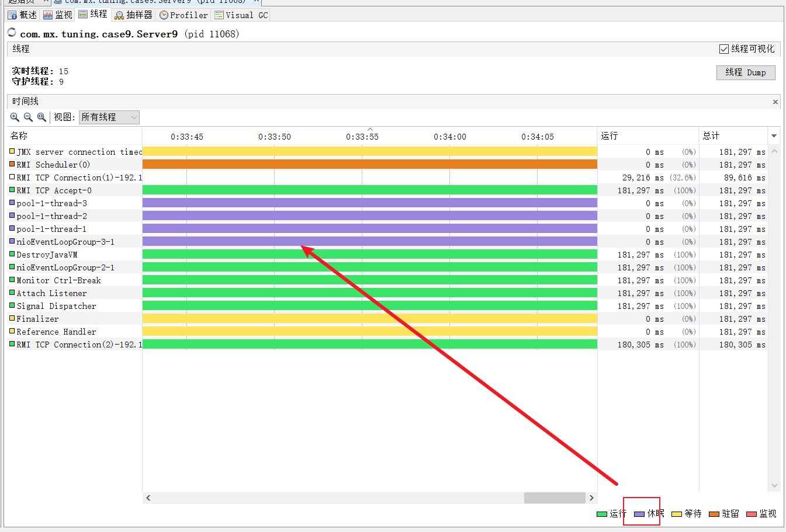Select the nioEventLoopGroup-3-1 thread row
786x532 pixels.
65,242
